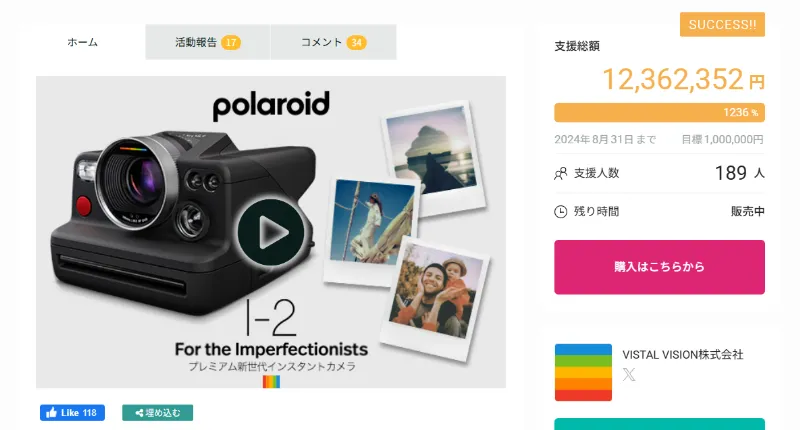800x430 pixels.
Task: Click the X social icon under VISTAL VISION
Action: pos(629,375)
